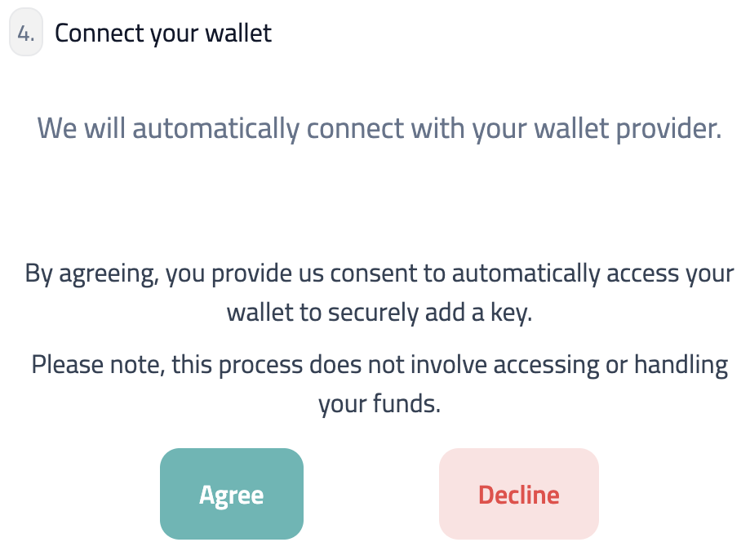Click the word 'wallet' in the heading
Image resolution: width=750 pixels, height=560 pixels.
[x=240, y=33]
